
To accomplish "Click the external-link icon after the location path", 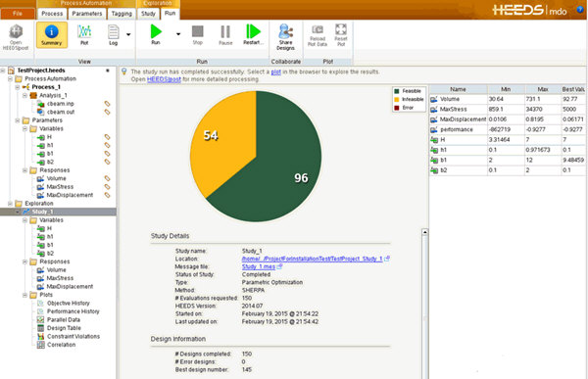I will (x=387, y=259).
